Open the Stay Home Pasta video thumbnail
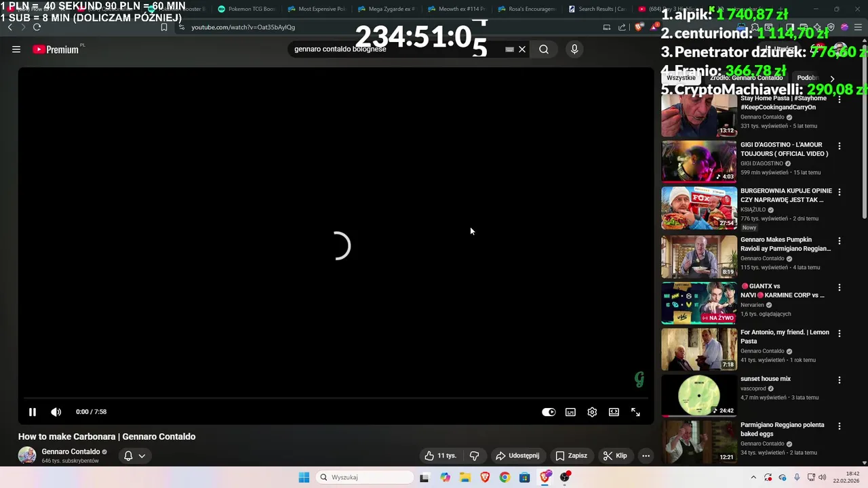This screenshot has width=868, height=488. click(699, 115)
